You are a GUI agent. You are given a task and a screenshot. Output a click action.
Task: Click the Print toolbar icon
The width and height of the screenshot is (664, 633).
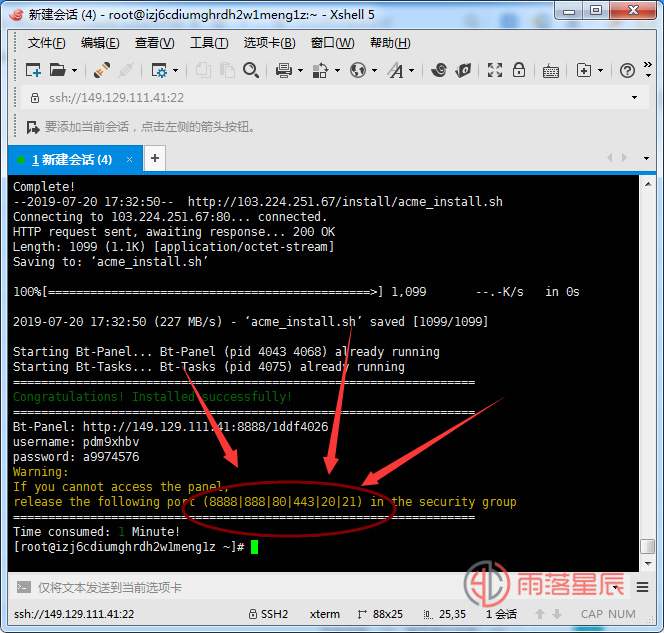[284, 70]
